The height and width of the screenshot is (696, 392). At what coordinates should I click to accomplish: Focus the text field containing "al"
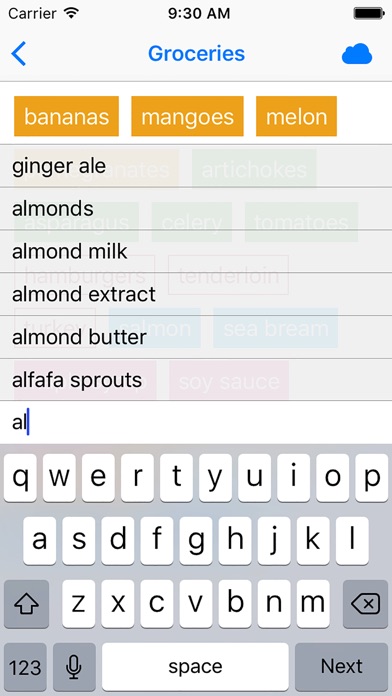pyautogui.click(x=196, y=423)
